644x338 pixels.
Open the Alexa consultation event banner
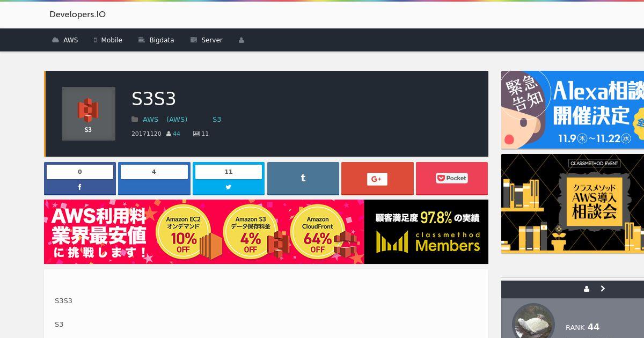point(573,110)
